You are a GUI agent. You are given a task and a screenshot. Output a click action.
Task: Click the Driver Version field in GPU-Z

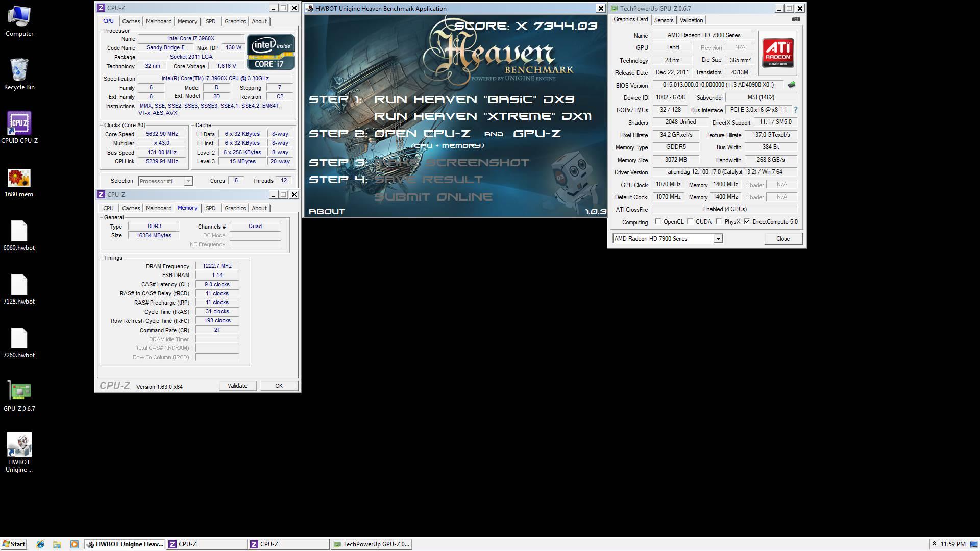[x=725, y=172]
